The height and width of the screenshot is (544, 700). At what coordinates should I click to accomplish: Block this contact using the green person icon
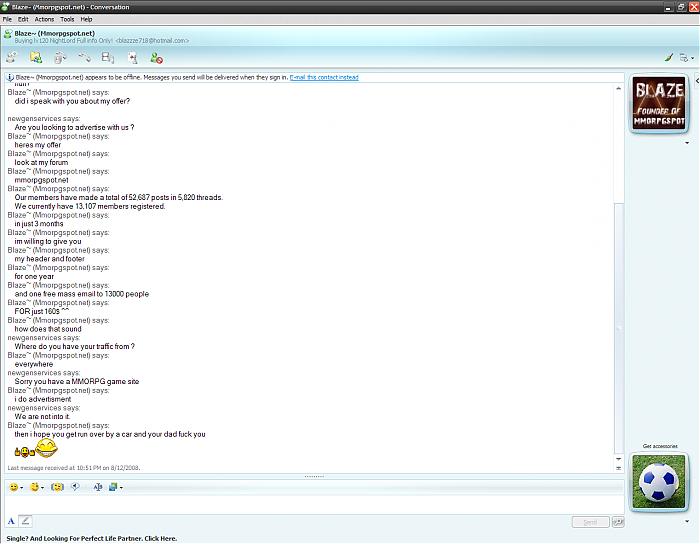point(156,58)
